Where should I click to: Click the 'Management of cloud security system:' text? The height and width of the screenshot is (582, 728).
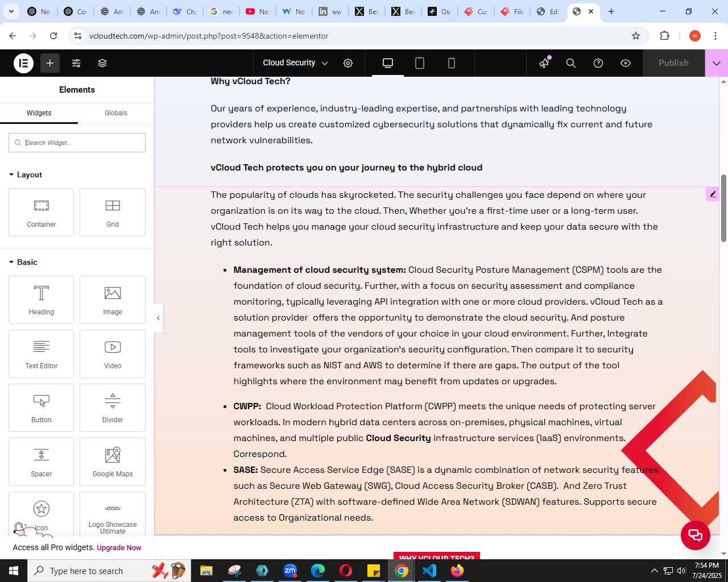(320, 270)
